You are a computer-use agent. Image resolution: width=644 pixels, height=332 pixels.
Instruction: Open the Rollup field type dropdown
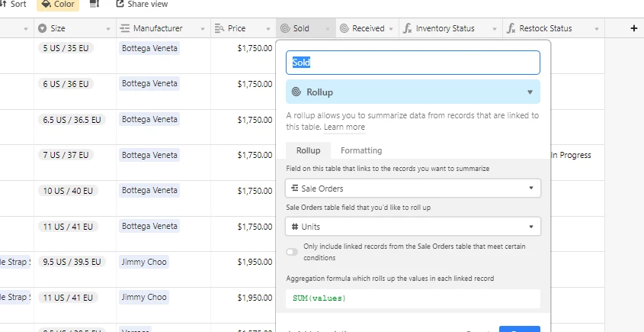[x=413, y=92]
